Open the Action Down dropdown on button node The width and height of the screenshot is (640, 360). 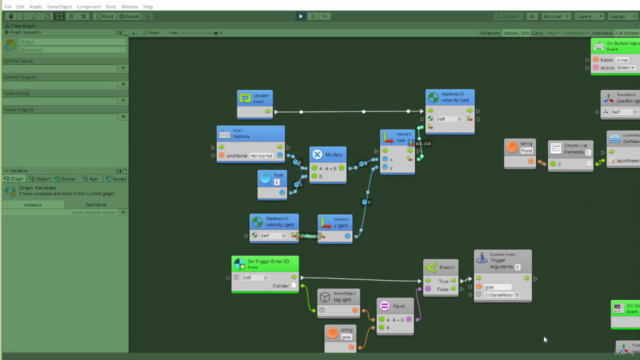pos(626,68)
